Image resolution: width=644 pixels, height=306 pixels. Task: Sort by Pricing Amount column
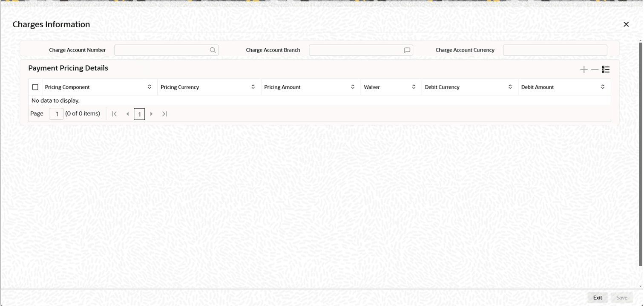[x=353, y=87]
